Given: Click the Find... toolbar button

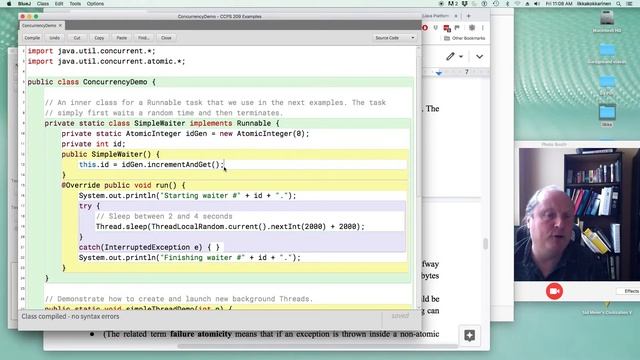Looking at the screenshot, I should click(144, 38).
